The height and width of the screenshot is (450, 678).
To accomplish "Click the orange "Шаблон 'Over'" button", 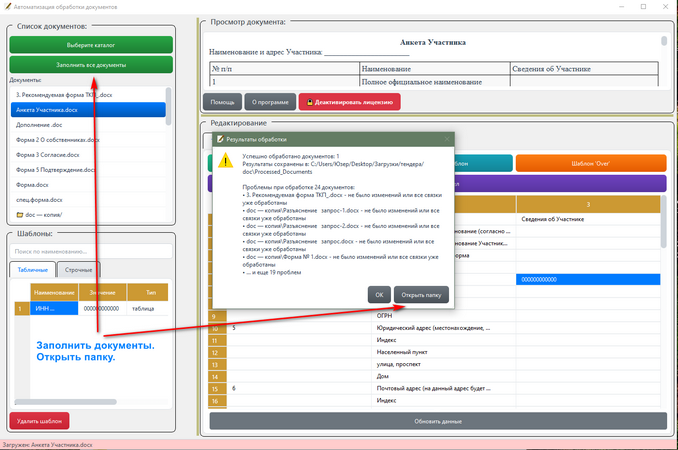I will [591, 163].
